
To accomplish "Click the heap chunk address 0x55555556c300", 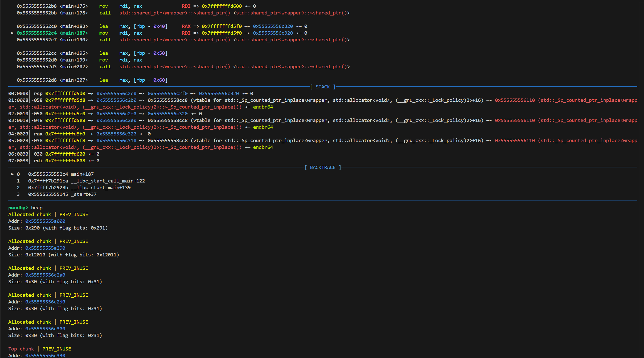I will 45,329.
